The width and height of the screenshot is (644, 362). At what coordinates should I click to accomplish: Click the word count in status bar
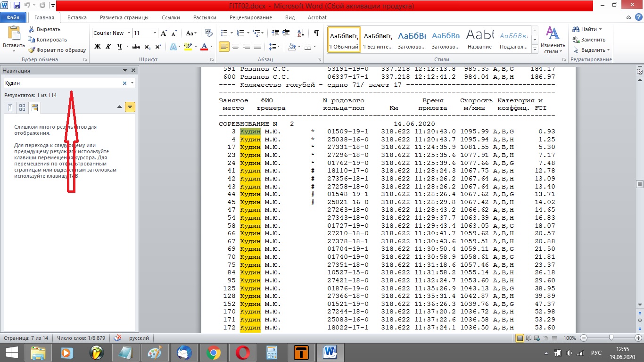pyautogui.click(x=81, y=338)
